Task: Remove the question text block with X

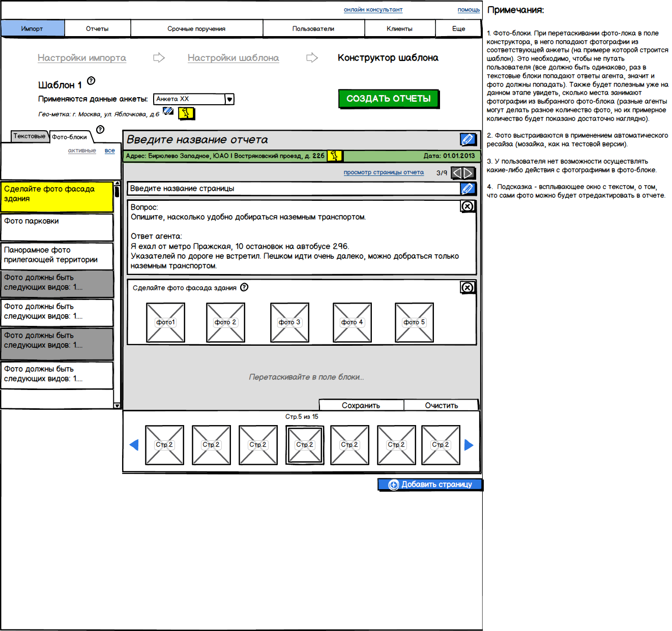Action: (467, 206)
